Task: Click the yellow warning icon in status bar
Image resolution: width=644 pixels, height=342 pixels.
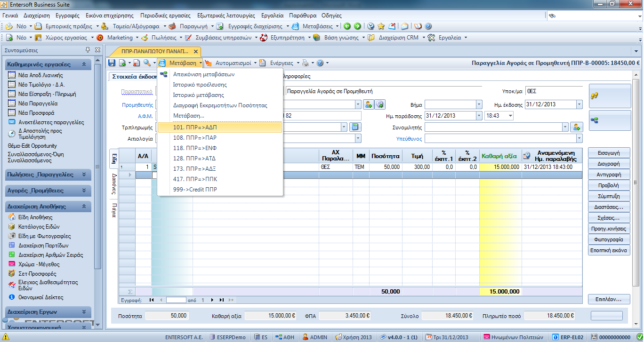Action: pyautogui.click(x=5, y=337)
